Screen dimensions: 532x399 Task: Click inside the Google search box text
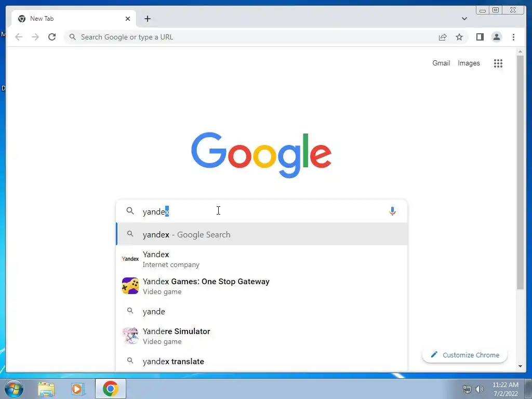pyautogui.click(x=261, y=211)
